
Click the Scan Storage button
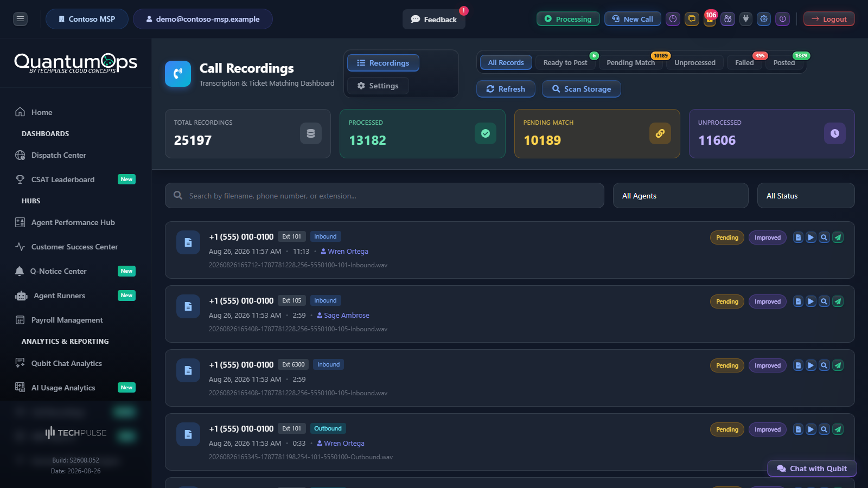[x=582, y=89]
